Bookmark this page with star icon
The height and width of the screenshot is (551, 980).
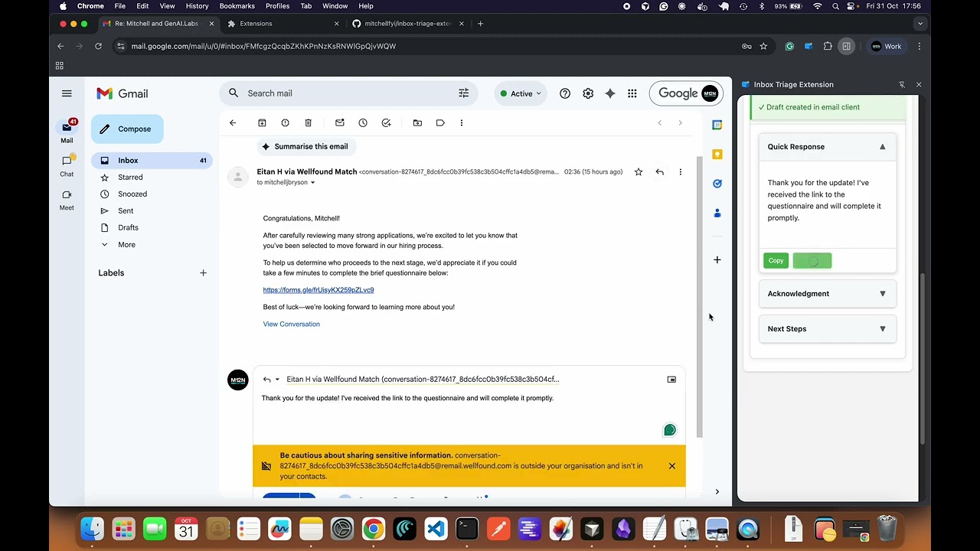763,46
